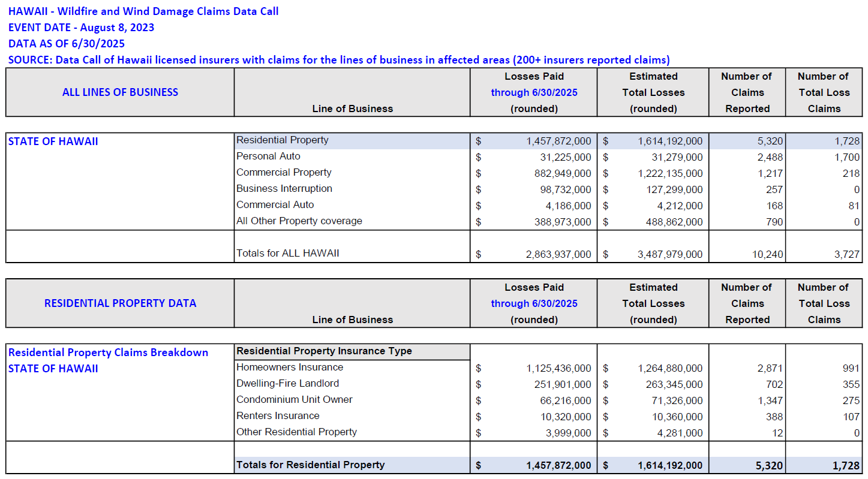Select ALL HAWAII total loss claims 3,727
868x479 pixels.
click(847, 255)
